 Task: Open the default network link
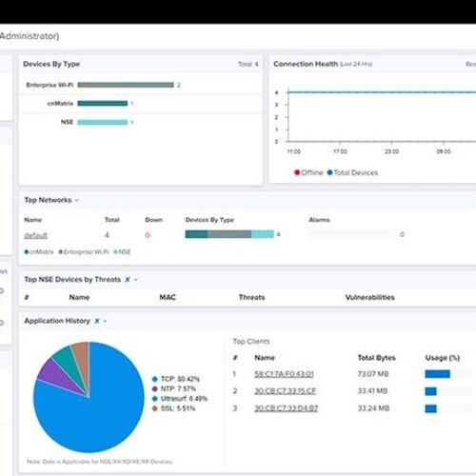(36, 235)
